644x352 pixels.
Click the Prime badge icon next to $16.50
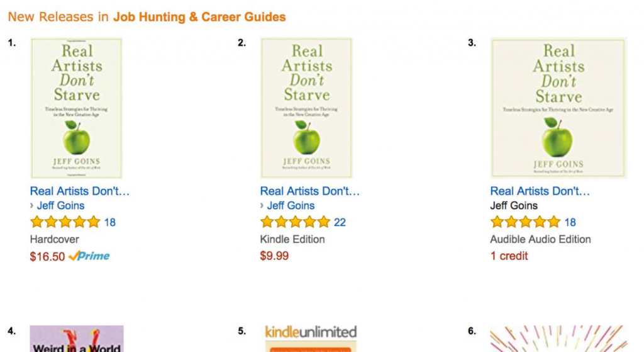[x=89, y=256]
